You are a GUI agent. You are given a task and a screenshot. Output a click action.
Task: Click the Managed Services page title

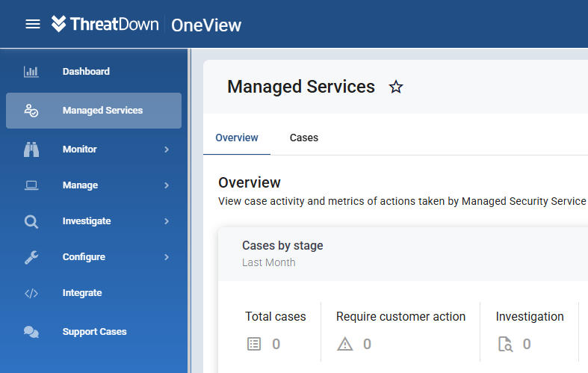pyautogui.click(x=301, y=87)
